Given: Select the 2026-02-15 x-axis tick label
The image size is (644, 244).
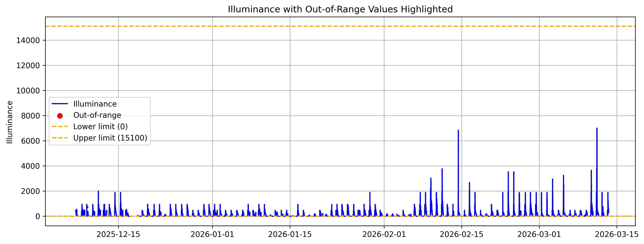Looking at the screenshot, I should (x=461, y=235).
